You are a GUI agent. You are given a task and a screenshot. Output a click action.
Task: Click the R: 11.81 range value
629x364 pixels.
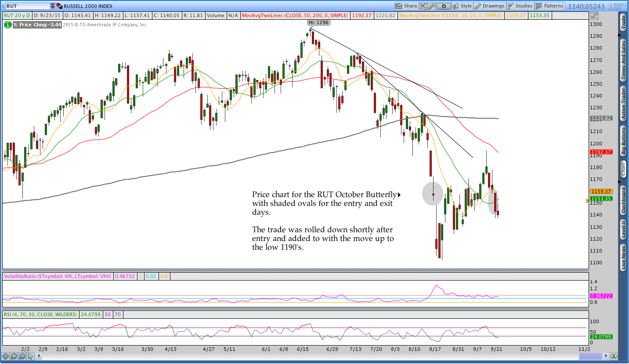[193, 15]
